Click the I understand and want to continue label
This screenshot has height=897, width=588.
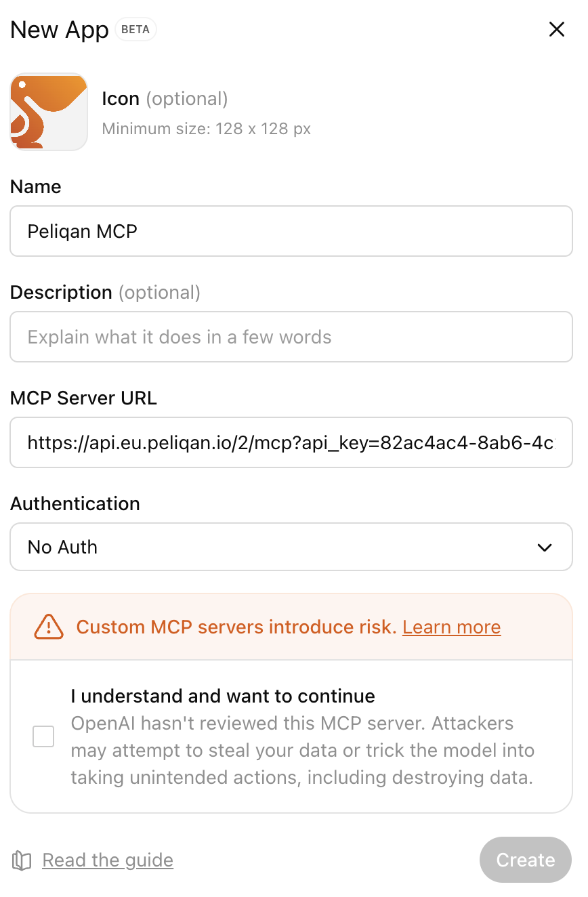point(223,696)
